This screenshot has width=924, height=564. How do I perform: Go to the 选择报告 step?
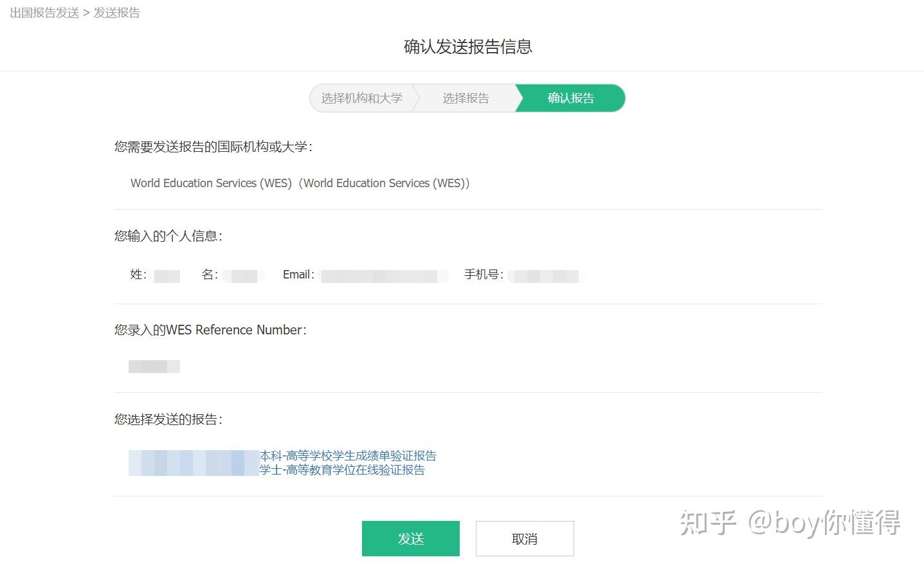tap(466, 98)
